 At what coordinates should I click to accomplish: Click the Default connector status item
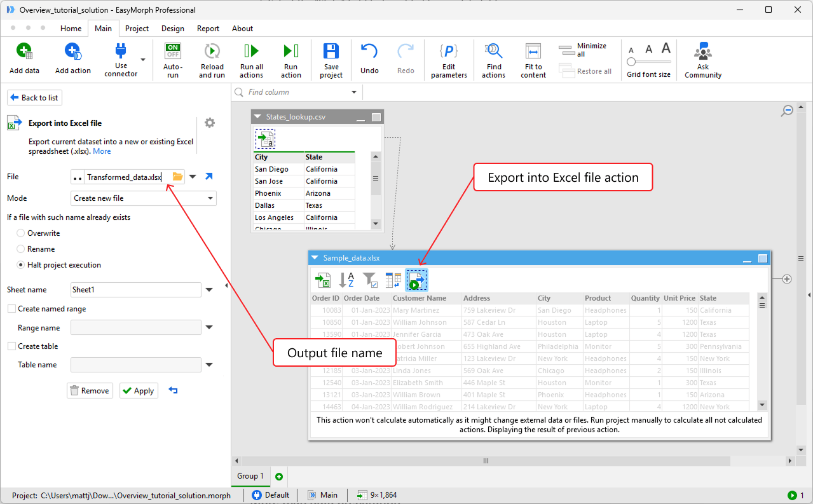click(271, 495)
